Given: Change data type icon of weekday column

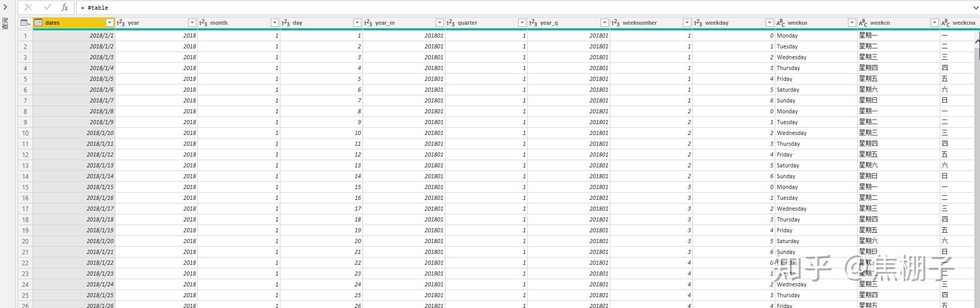Looking at the screenshot, I should [x=698, y=23].
